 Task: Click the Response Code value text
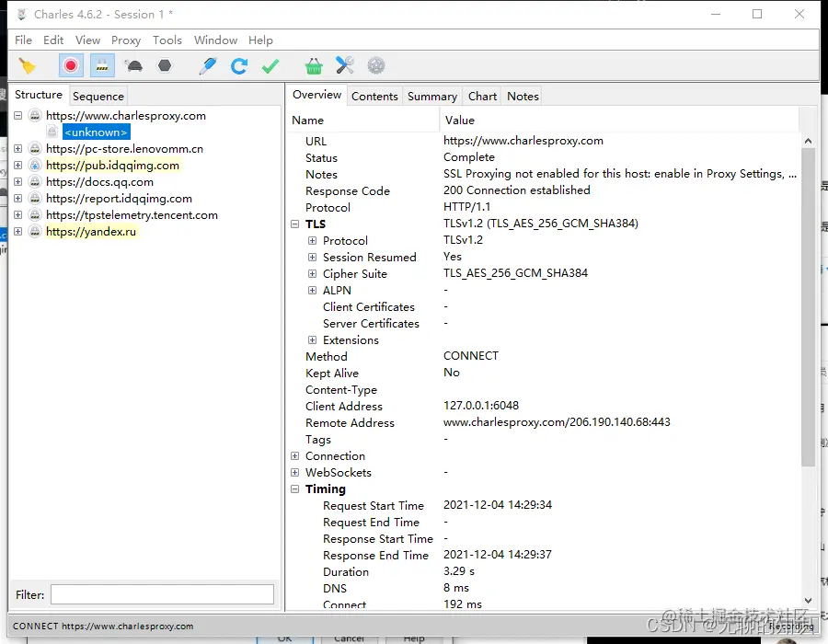pyautogui.click(x=516, y=190)
